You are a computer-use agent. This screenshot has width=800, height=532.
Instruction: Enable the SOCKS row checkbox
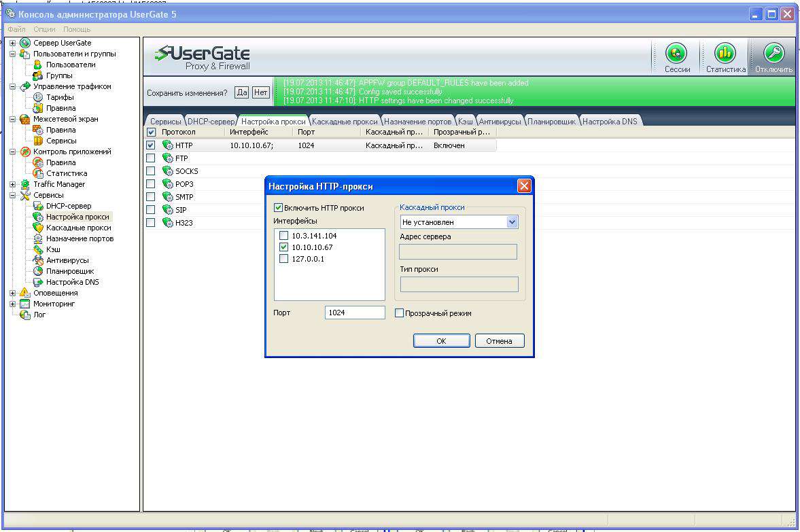(x=150, y=171)
